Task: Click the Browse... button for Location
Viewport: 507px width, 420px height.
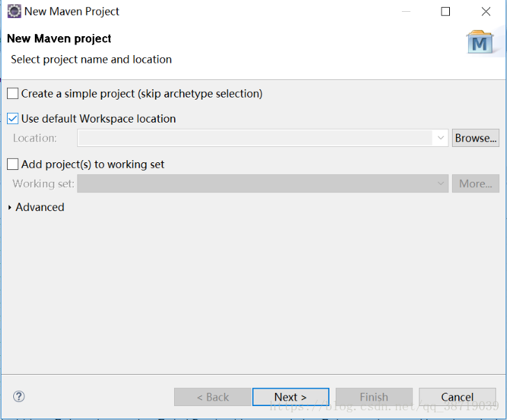Action: click(476, 138)
